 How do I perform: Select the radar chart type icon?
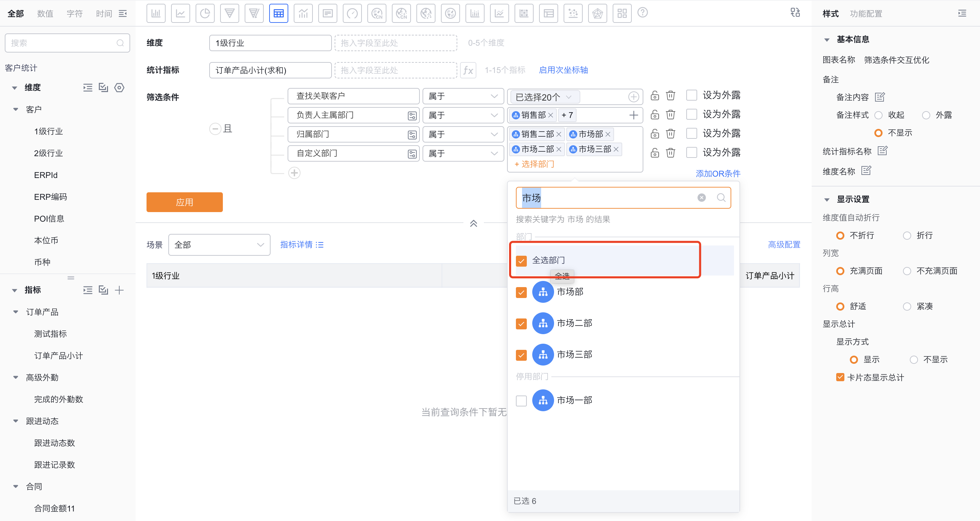tap(597, 13)
